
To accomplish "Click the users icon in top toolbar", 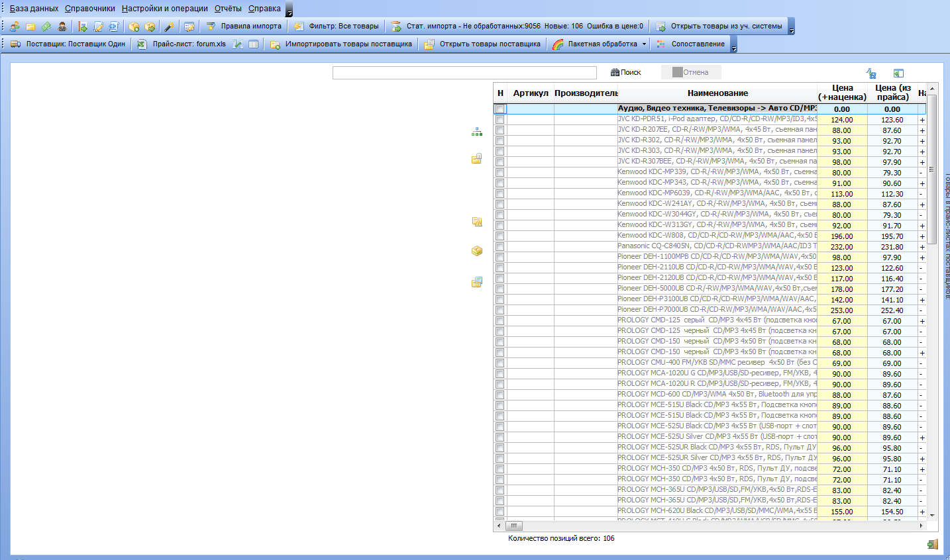I will 15,26.
